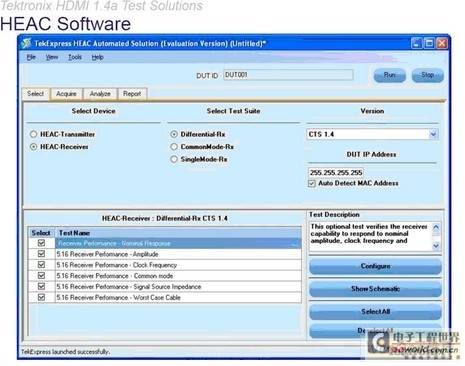Click the Stop button
Viewport: 465px width, 366px height.
[428, 75]
